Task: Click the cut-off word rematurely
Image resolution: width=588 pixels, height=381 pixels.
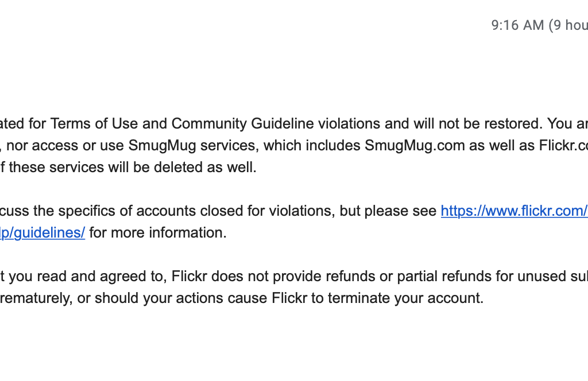Action: 36,298
